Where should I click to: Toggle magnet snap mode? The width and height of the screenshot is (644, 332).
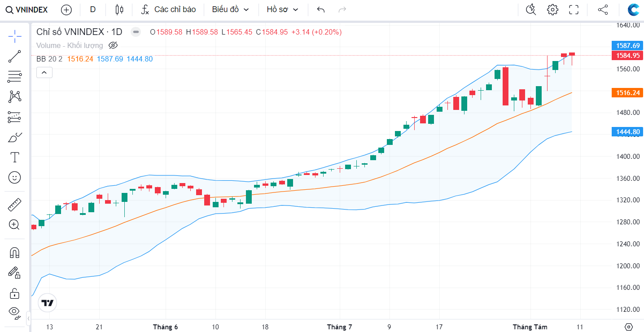coord(15,253)
